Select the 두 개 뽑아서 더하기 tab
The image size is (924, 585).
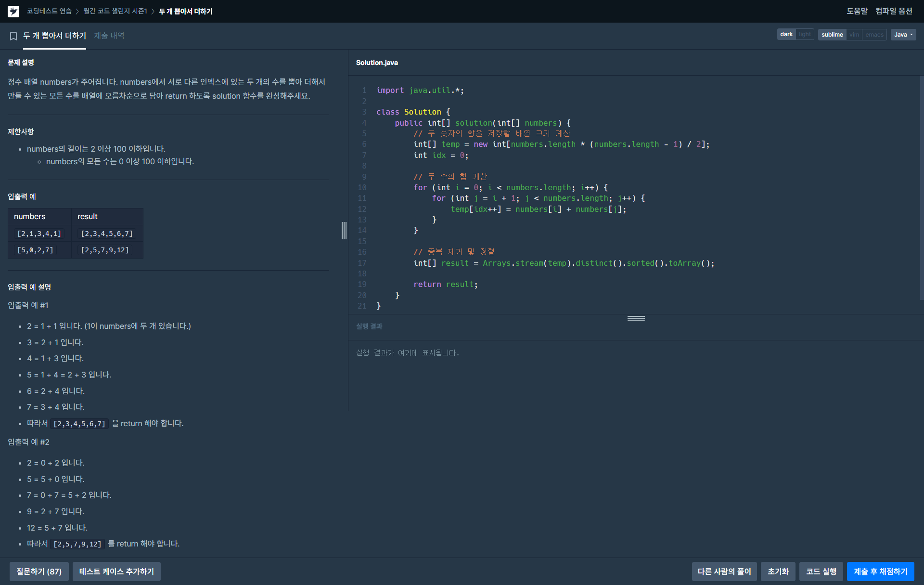click(x=54, y=36)
